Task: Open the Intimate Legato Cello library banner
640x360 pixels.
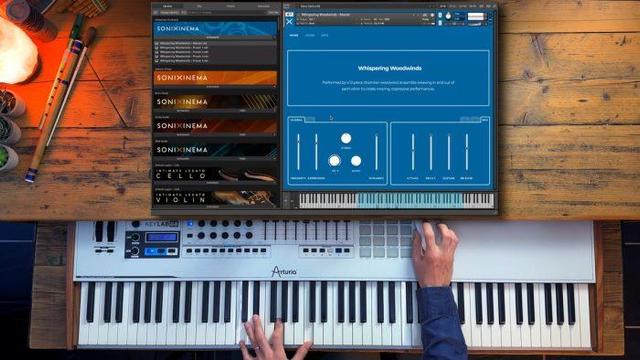Action: click(x=216, y=175)
